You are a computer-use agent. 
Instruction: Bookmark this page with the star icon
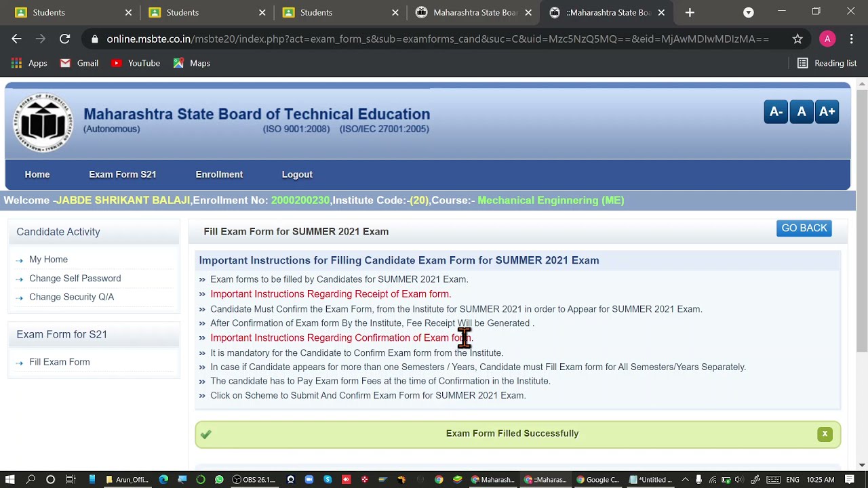(797, 39)
